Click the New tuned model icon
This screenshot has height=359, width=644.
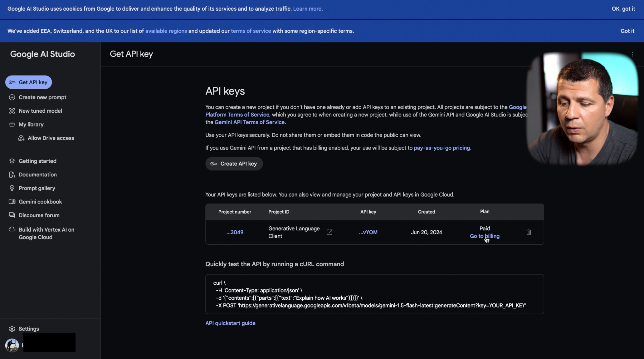(x=12, y=111)
